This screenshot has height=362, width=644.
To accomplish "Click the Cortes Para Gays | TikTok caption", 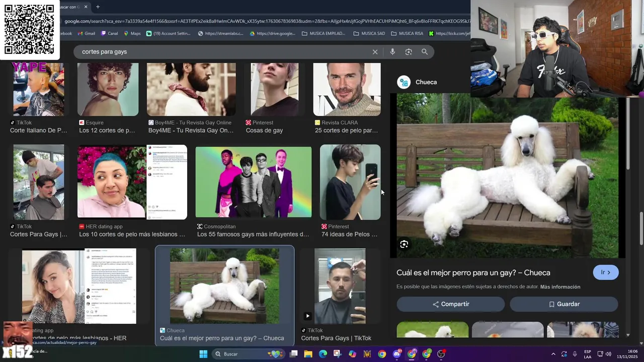I will point(336,338).
